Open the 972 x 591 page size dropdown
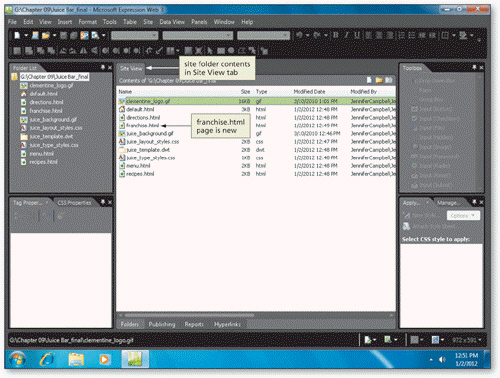 point(467,340)
